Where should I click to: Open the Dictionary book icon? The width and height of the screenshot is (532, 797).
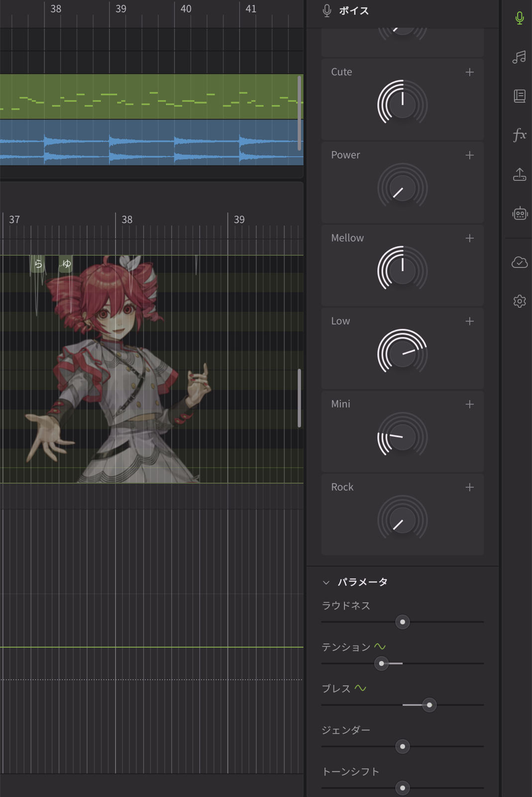pos(519,96)
